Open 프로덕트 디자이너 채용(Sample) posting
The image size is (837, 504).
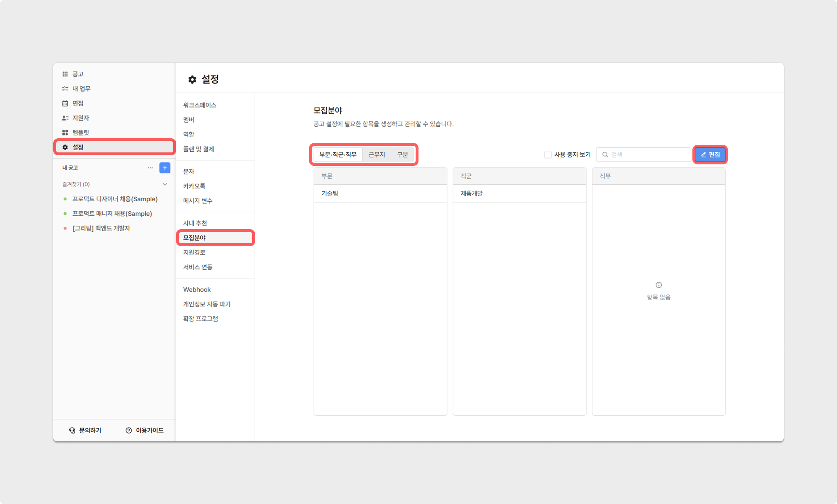tap(115, 199)
